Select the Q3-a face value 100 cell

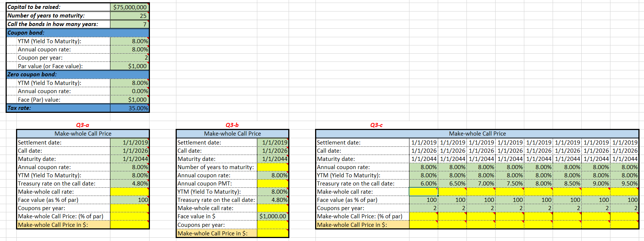point(129,200)
